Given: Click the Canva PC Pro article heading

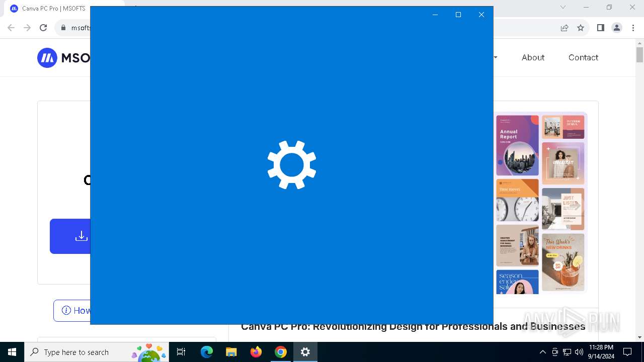Looking at the screenshot, I should pos(413,327).
